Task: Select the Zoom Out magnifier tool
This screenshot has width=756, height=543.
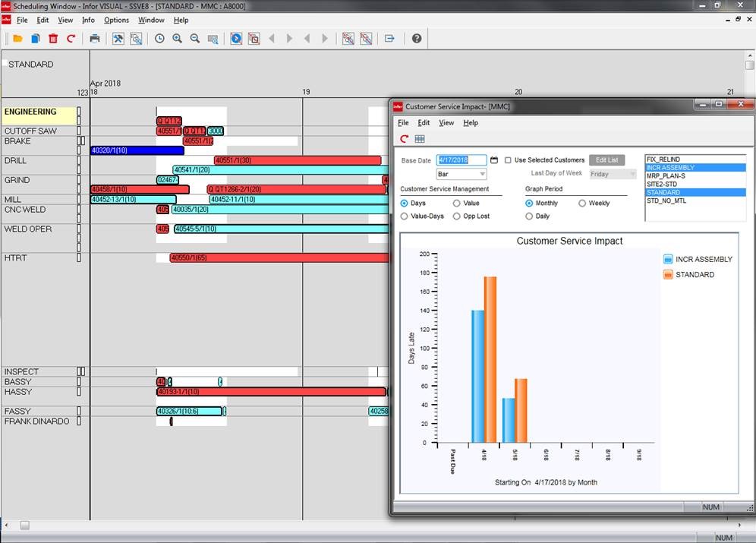Action: [x=195, y=38]
